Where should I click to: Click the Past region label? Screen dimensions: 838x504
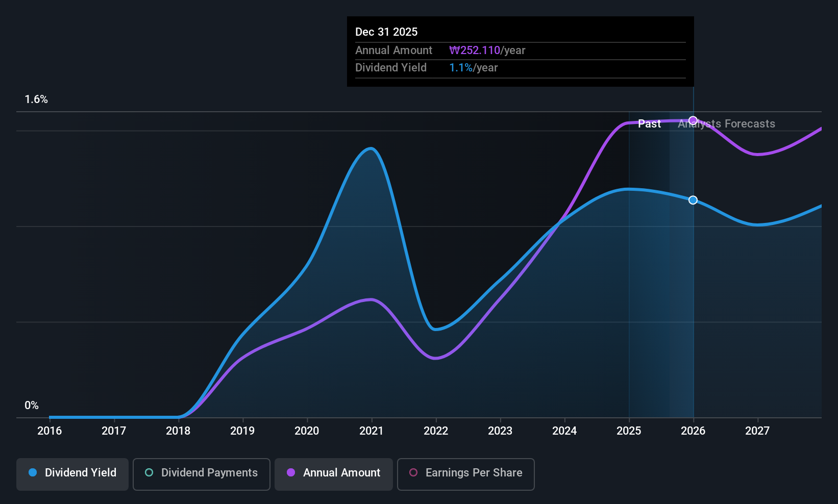[x=649, y=124]
